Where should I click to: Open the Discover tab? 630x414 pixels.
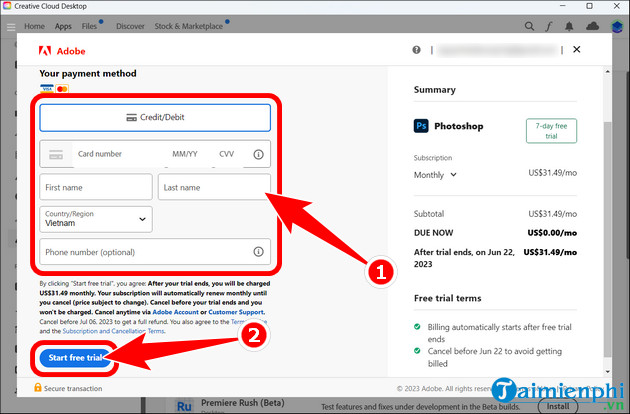click(x=130, y=26)
